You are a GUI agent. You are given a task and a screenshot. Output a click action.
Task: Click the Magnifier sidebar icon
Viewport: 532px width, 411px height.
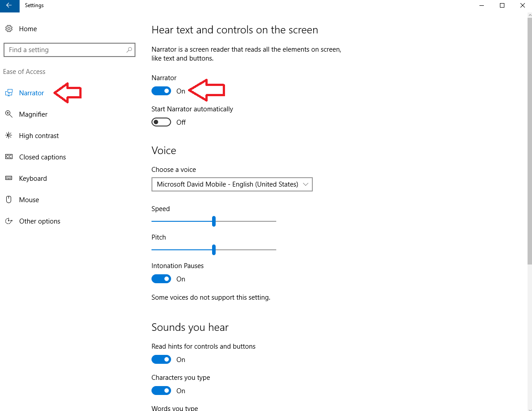[9, 114]
